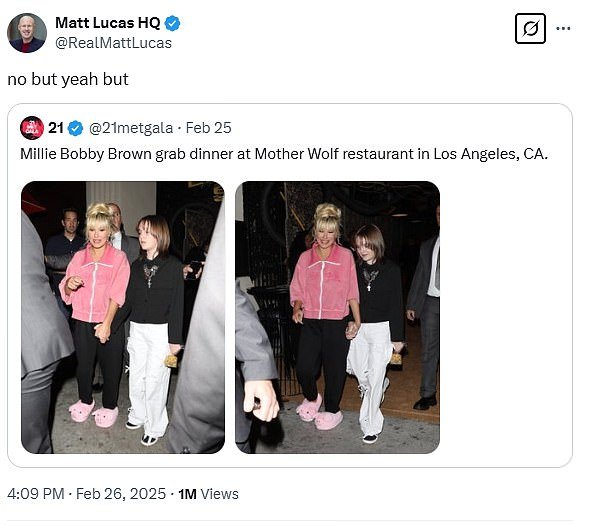Click the verified badge next to 21
This screenshot has width=589, height=526.
[x=75, y=128]
